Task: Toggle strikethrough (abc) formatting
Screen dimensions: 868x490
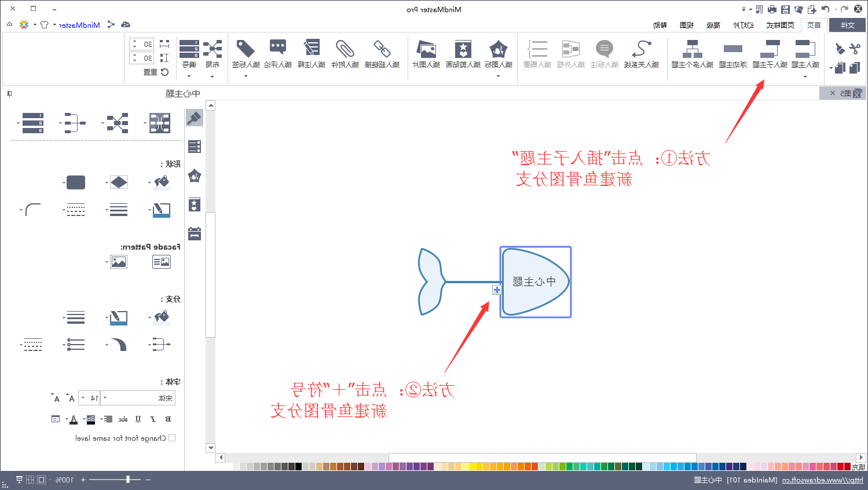Action: 123,419
